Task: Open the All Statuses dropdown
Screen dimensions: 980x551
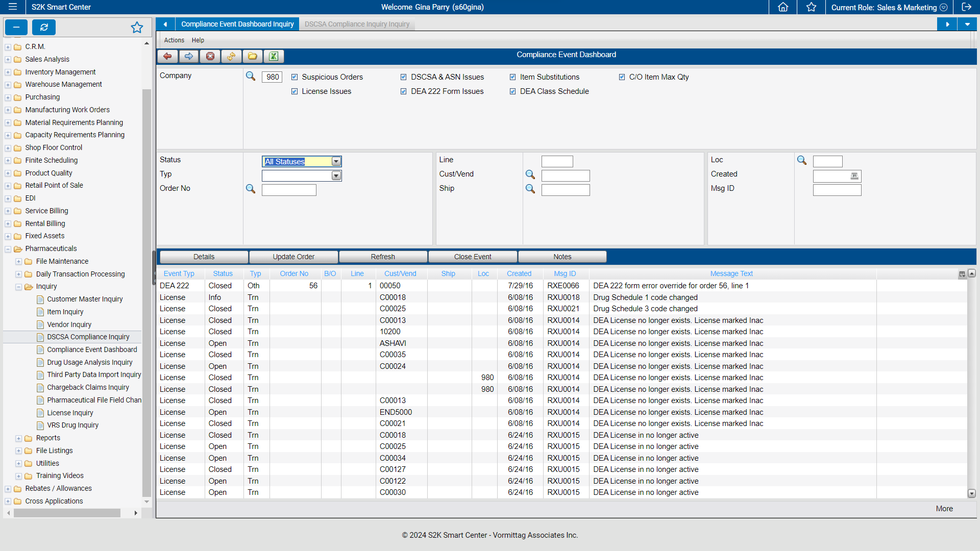Action: click(336, 161)
